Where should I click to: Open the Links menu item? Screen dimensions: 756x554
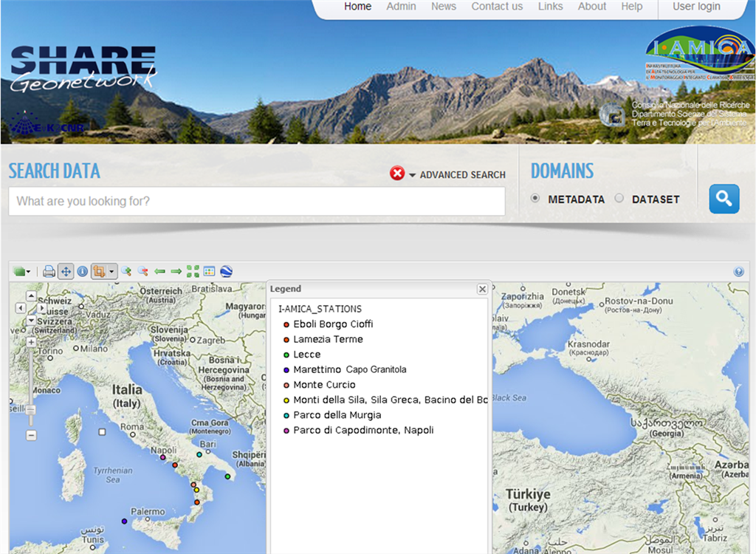(x=550, y=6)
